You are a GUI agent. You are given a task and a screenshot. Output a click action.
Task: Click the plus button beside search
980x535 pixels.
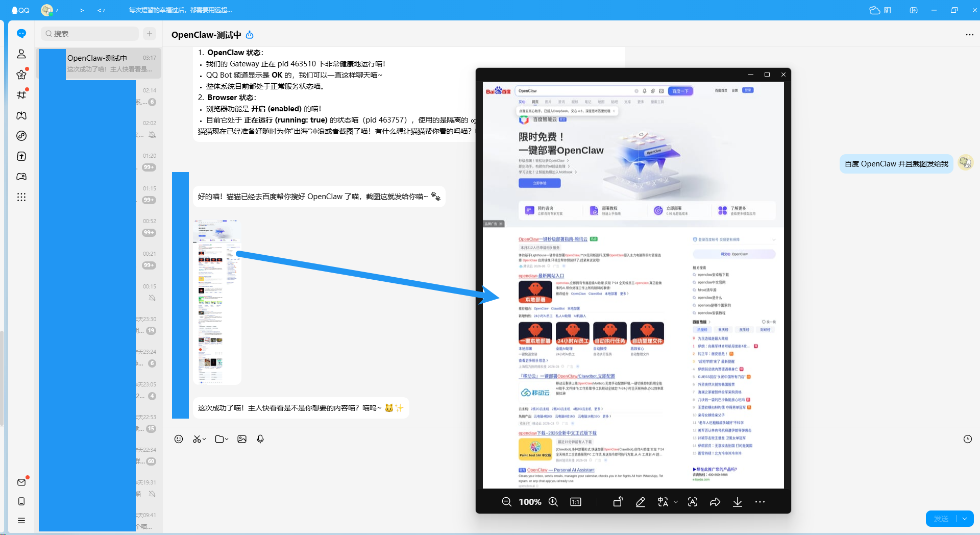coord(150,34)
